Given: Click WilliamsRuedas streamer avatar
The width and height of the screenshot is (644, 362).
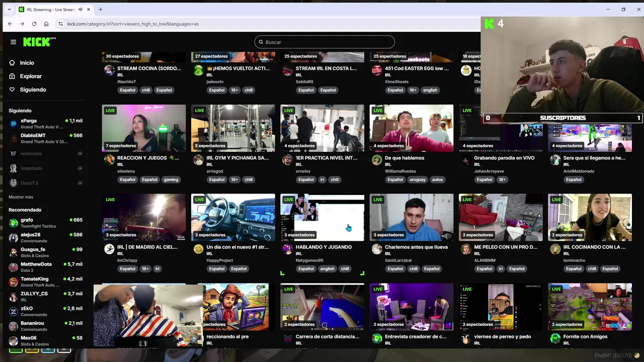Looking at the screenshot, I should click(377, 160).
